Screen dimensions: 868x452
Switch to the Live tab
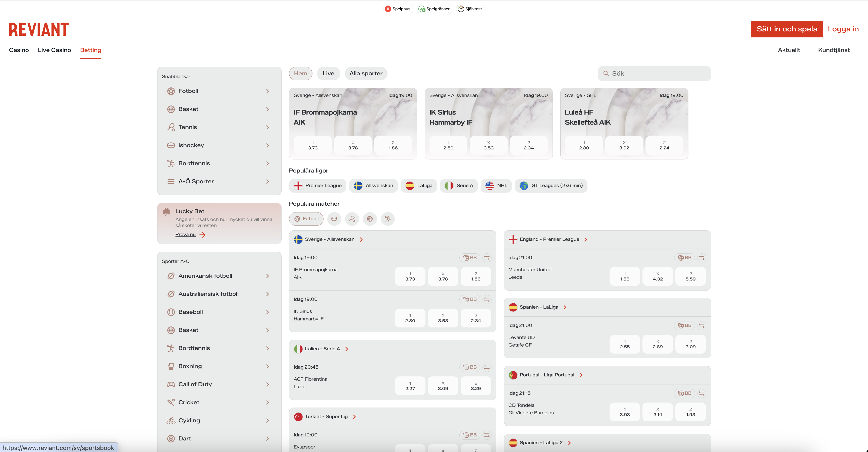(328, 73)
